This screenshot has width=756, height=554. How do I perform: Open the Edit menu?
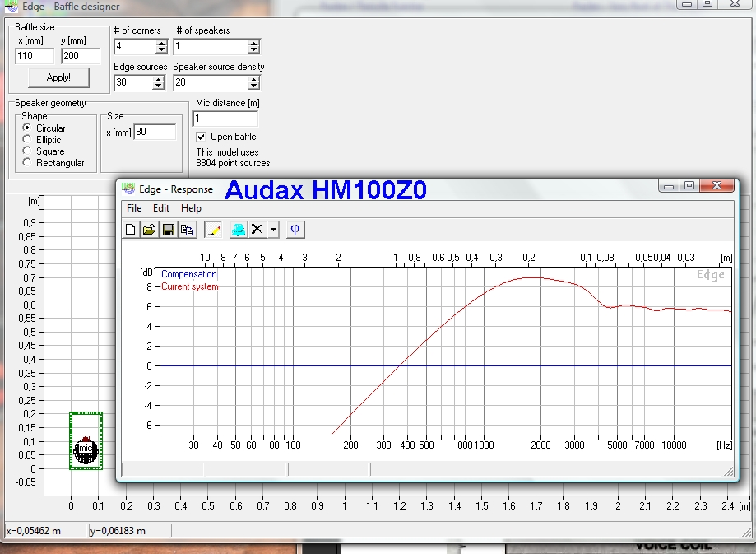point(161,208)
